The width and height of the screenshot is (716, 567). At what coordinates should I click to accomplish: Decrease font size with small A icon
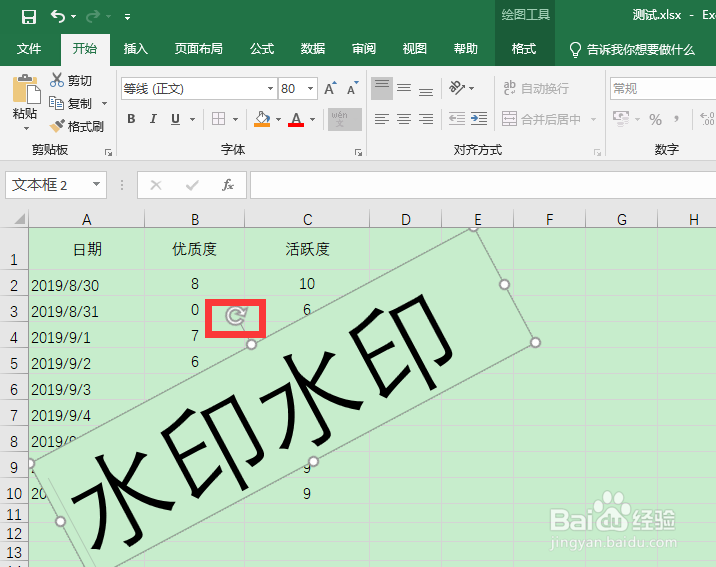tap(353, 88)
